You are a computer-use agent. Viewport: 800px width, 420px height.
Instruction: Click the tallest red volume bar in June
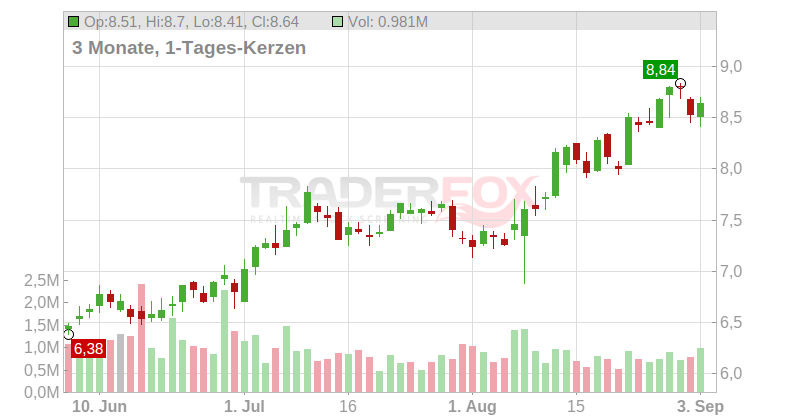141,338
